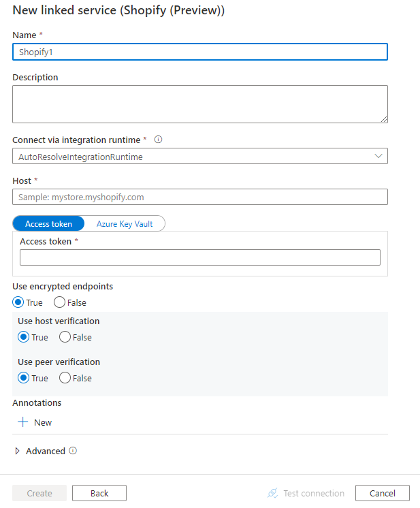Click the Advanced info icon
420x508 pixels.
[73, 451]
